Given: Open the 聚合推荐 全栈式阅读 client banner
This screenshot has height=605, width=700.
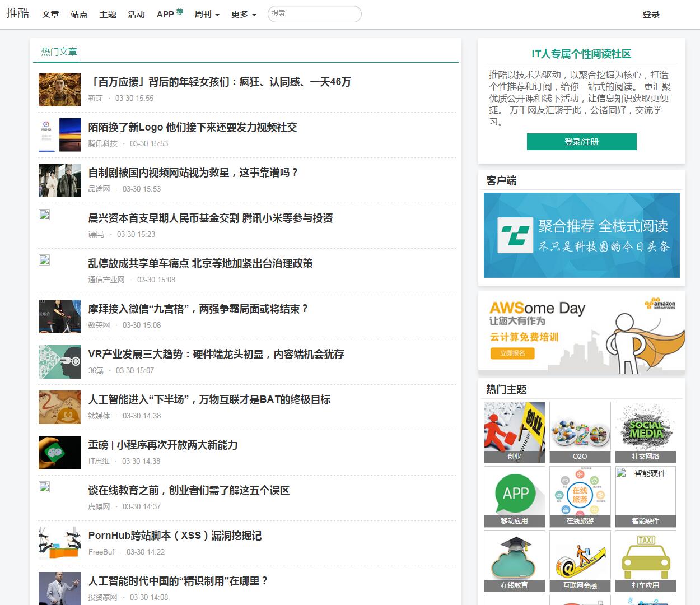Looking at the screenshot, I should point(581,235).
